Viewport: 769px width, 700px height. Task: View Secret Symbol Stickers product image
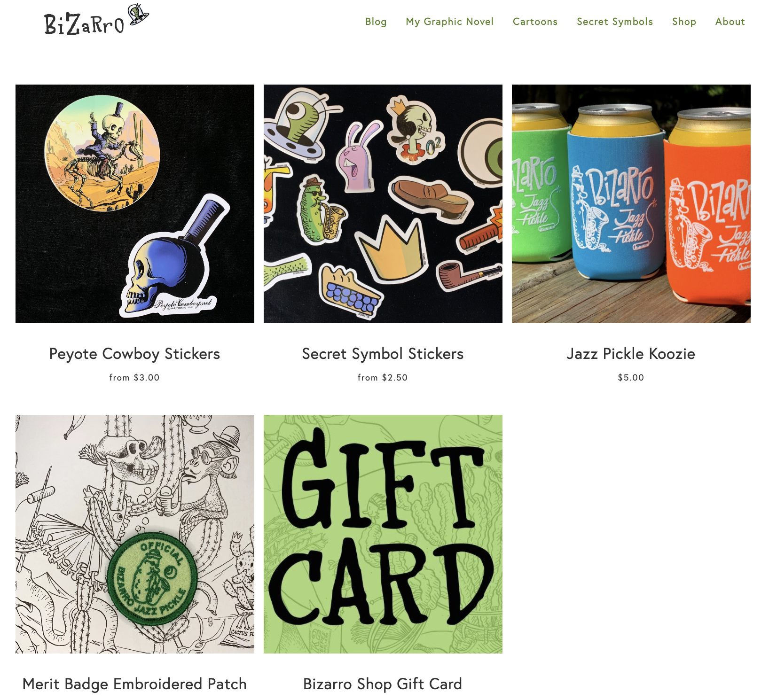[x=383, y=204]
